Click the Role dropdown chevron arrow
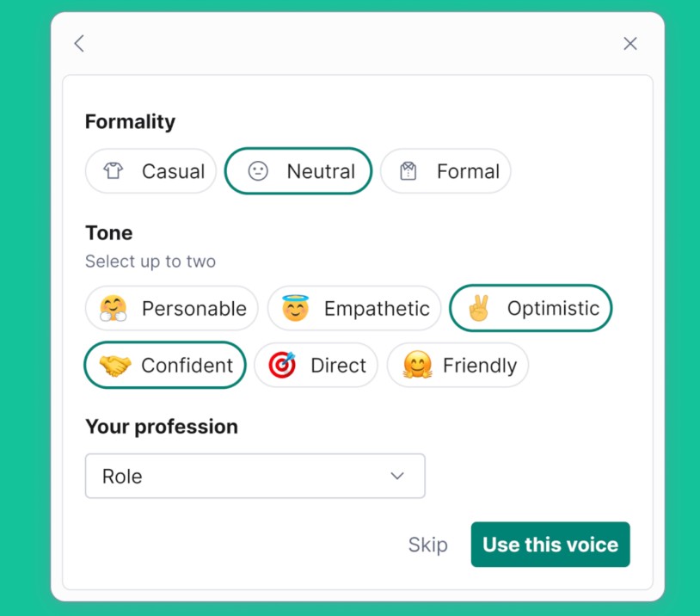700x616 pixels. pyautogui.click(x=397, y=476)
